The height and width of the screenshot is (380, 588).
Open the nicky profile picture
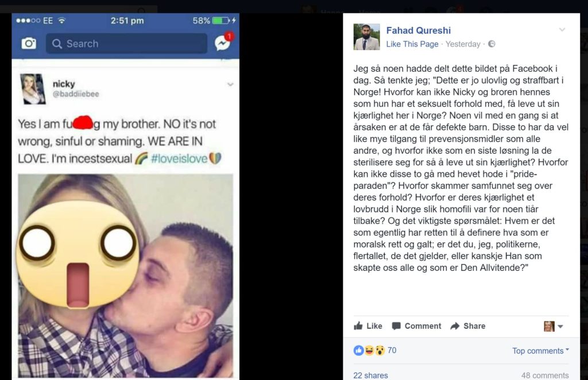pos(33,89)
